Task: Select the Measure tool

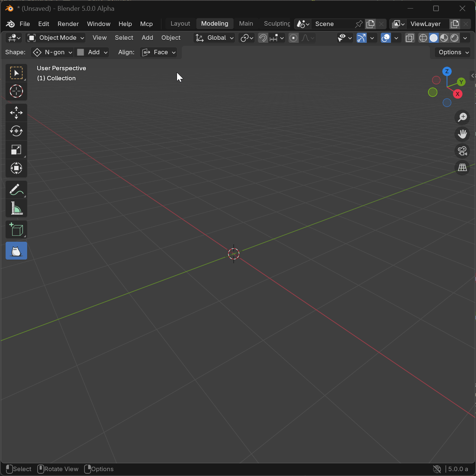Action: (x=16, y=209)
